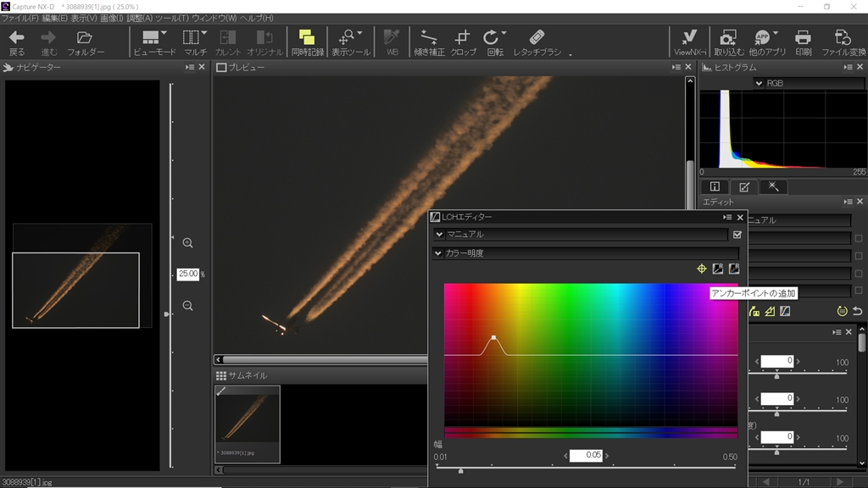Click the Back (戻る) button
Viewport: 868px width, 488px height.
(x=17, y=42)
